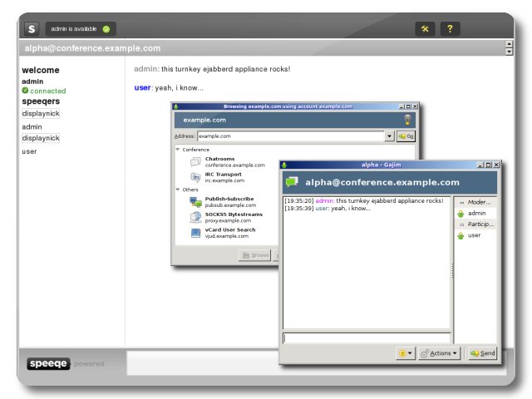Open the emoticon picker in Gajim
This screenshot has width=532, height=399.
(x=405, y=353)
